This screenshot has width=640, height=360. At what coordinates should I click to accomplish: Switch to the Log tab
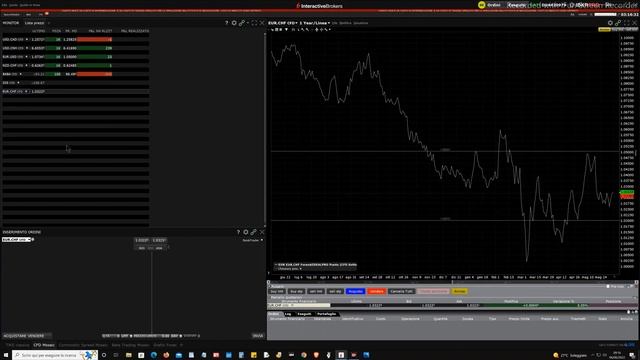288,314
